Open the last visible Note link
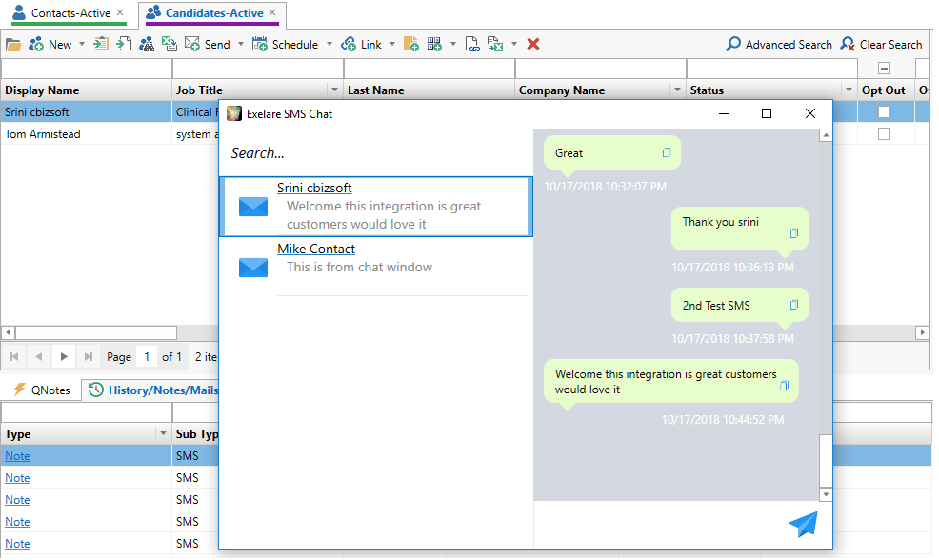Viewport: 939px width, 560px height. [x=17, y=543]
